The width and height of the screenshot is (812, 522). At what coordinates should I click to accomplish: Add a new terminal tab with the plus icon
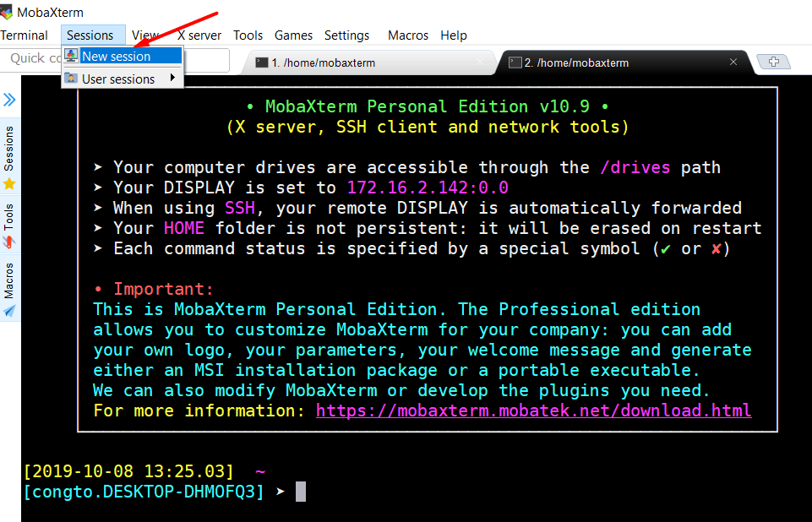click(x=774, y=62)
